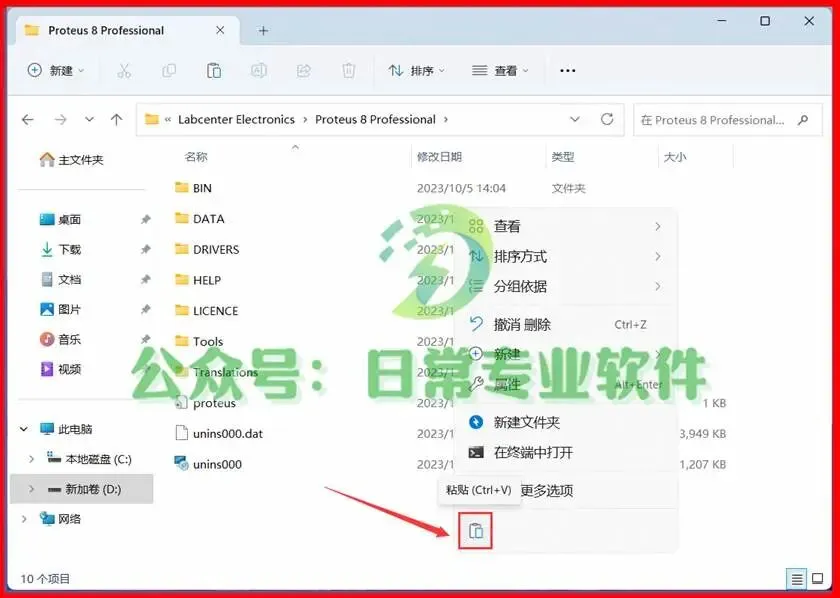Image resolution: width=840 pixels, height=598 pixels.
Task: Choose 新建文件夹 in context menu
Action: (566, 422)
